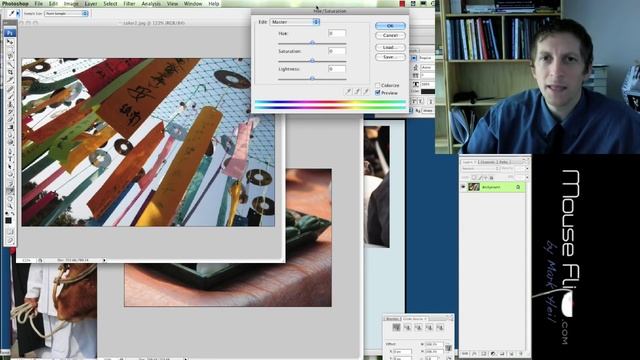
Task: Select the Blur tool
Action: point(10,135)
